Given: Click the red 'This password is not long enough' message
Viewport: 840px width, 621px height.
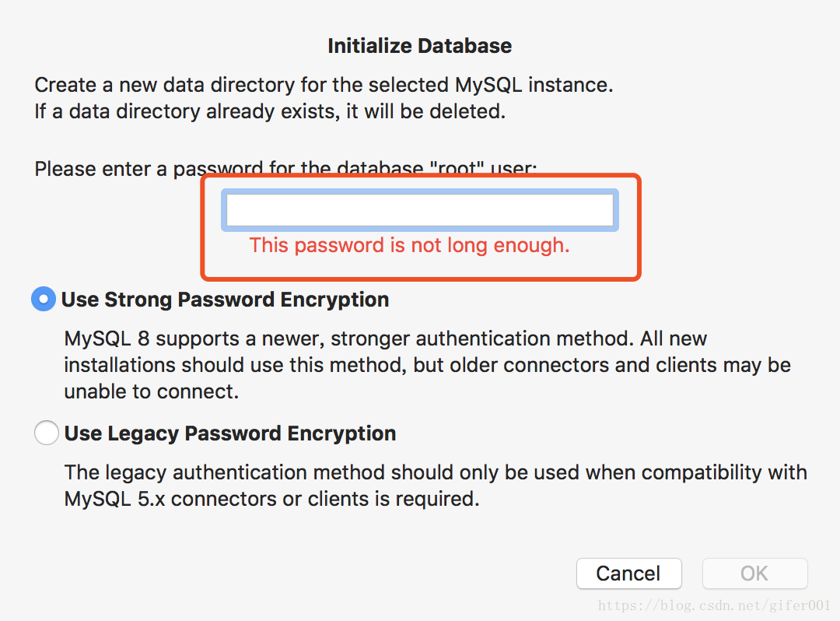Looking at the screenshot, I should [409, 245].
